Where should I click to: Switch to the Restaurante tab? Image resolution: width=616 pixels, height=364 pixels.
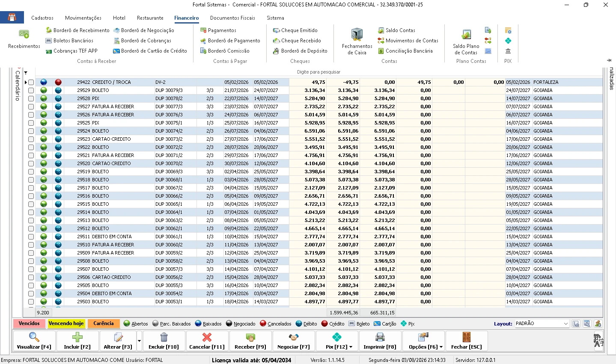coord(150,18)
